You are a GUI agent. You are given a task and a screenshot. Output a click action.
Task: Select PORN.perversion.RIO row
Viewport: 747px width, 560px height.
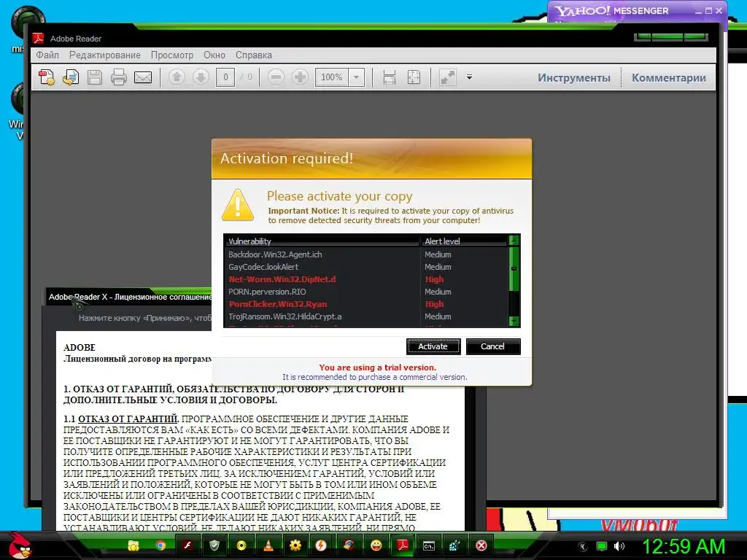tap(366, 292)
